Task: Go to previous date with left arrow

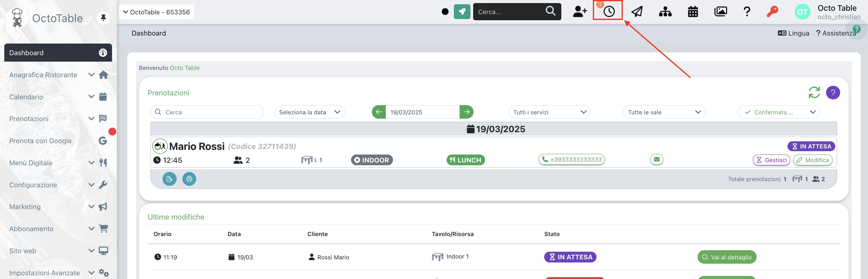Action: tap(379, 112)
